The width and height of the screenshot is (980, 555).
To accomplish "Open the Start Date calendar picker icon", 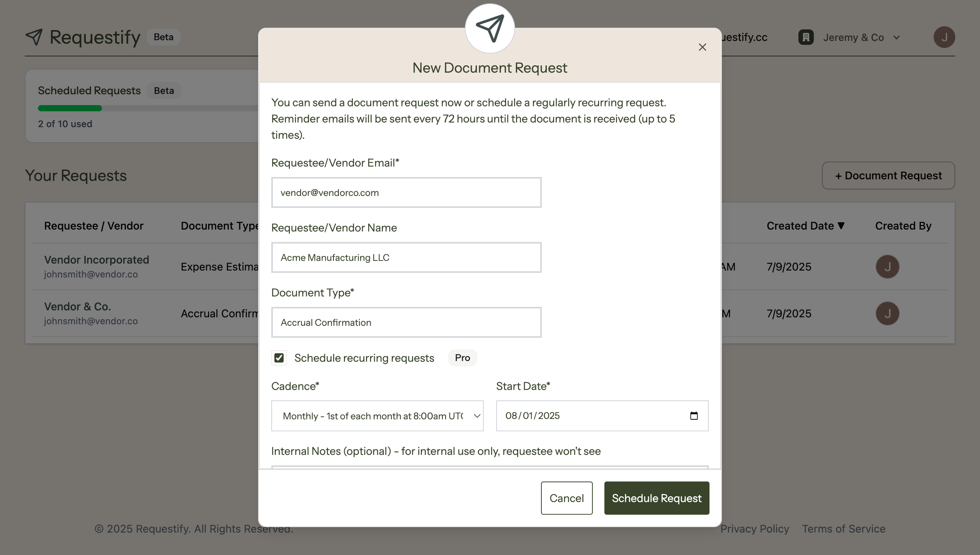I will coord(694,416).
